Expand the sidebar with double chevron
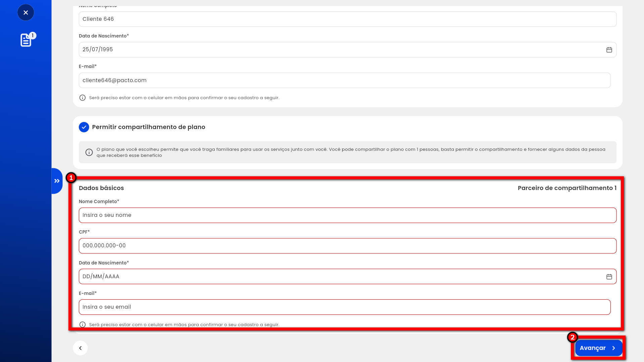 tap(57, 181)
